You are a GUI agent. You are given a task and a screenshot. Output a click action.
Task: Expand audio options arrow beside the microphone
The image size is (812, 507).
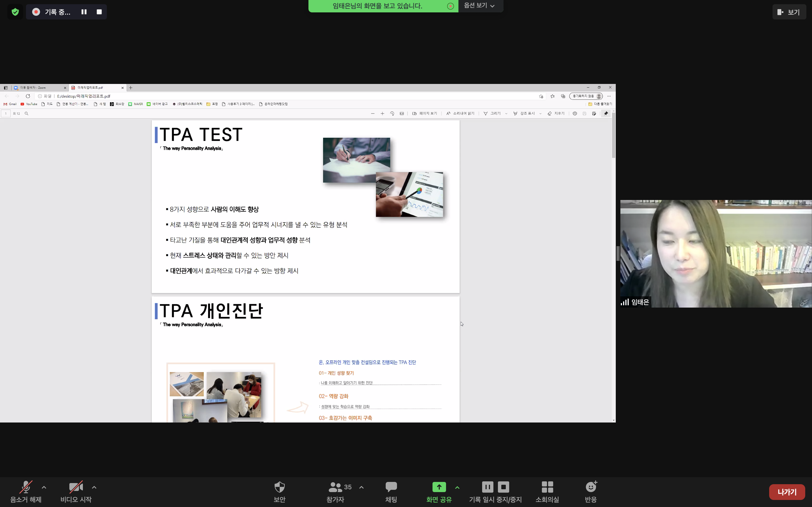(x=44, y=487)
